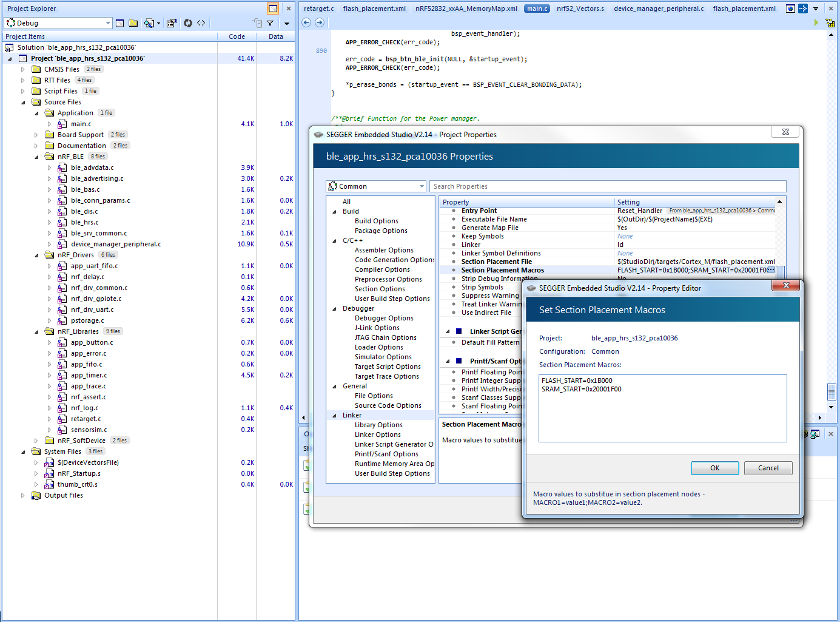This screenshot has width=840, height=622.
Task: Select pstorage.c in nRF_Drivers folder
Action: tap(87, 320)
